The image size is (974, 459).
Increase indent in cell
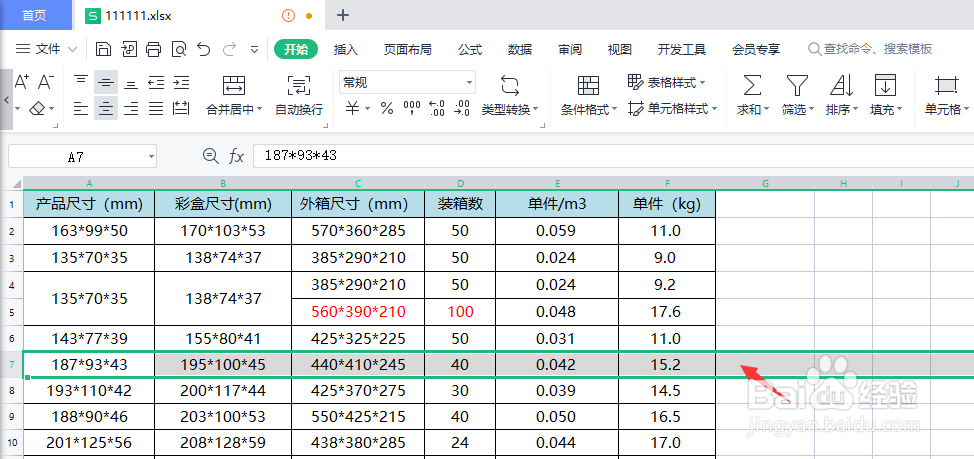click(x=181, y=82)
